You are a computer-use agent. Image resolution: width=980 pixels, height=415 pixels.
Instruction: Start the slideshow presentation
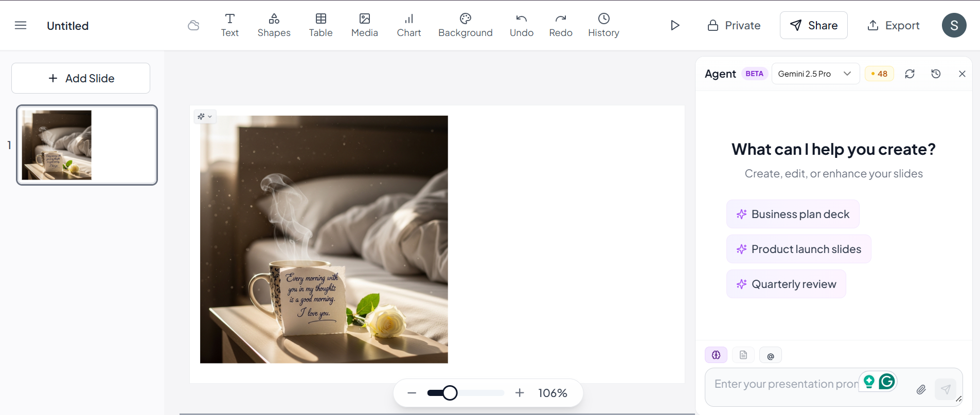(675, 25)
